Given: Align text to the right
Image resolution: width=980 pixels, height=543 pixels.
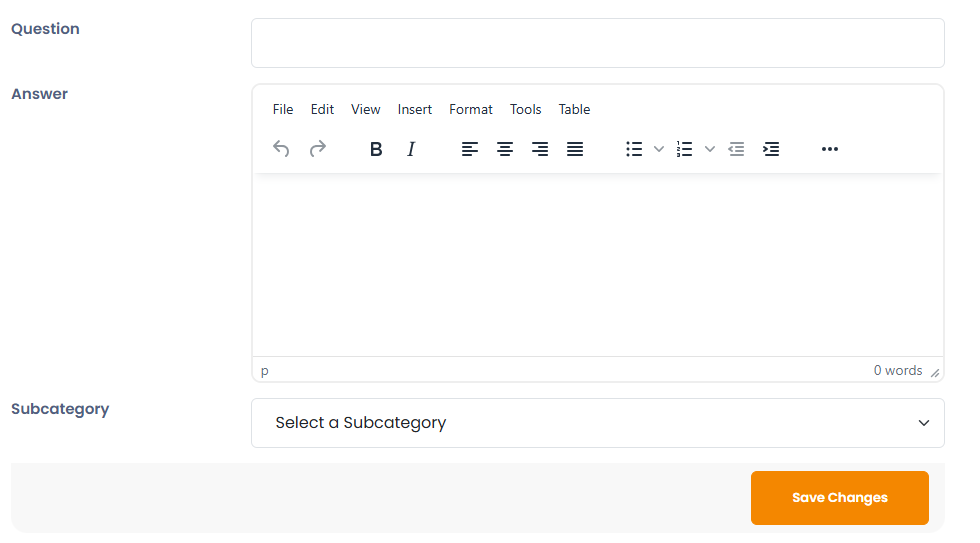Looking at the screenshot, I should (x=539, y=149).
